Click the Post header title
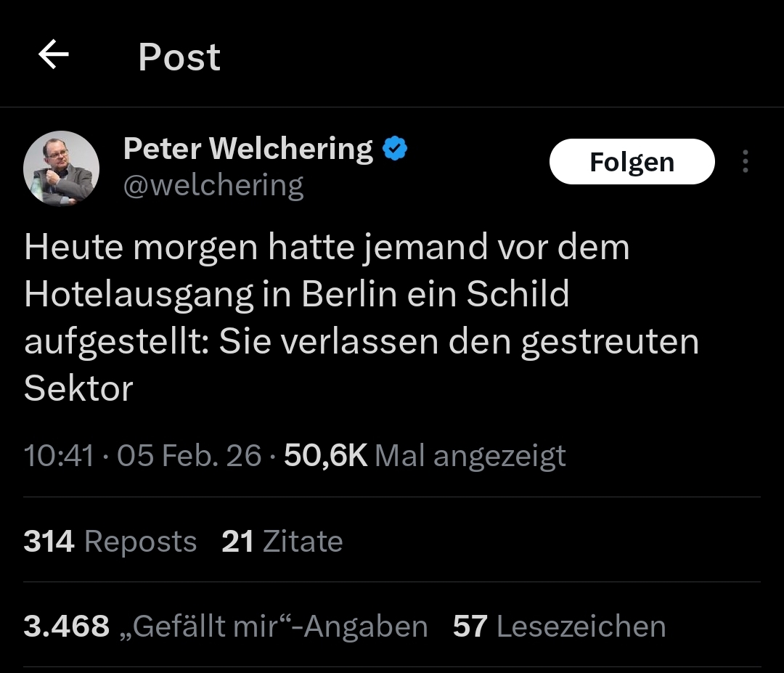 (179, 57)
